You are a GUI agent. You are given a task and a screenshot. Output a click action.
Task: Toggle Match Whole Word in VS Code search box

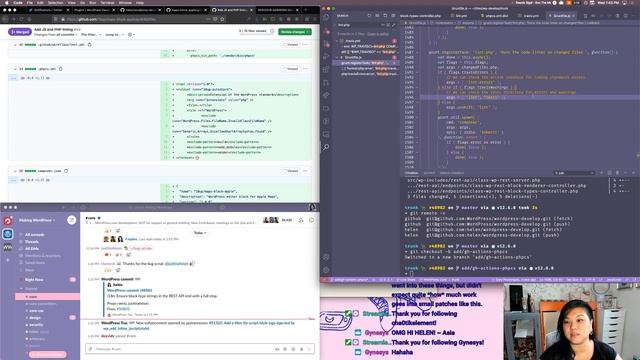388,25
